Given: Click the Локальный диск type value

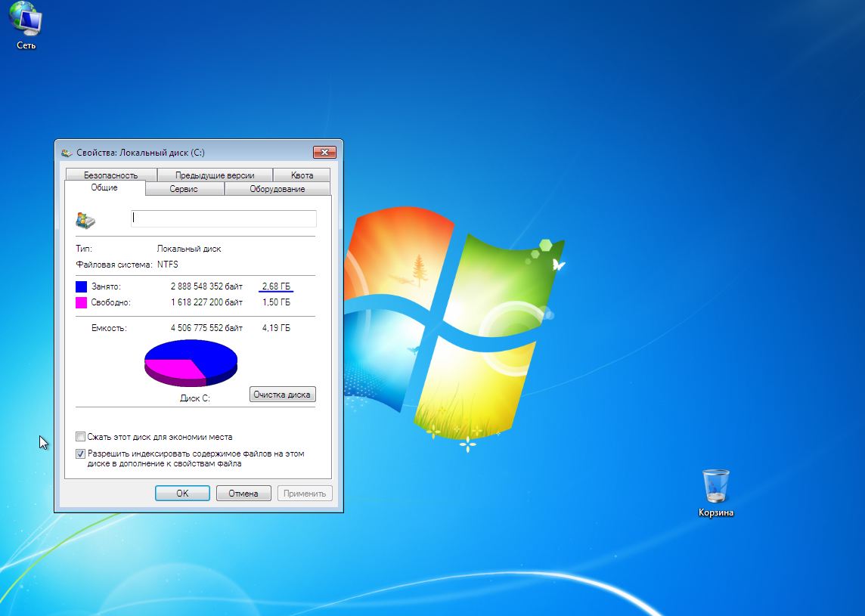Looking at the screenshot, I should point(189,249).
